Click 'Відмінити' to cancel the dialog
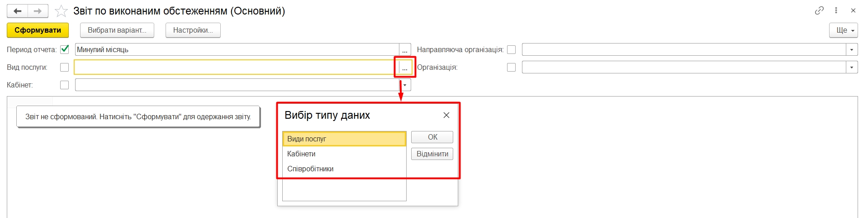 [432, 154]
